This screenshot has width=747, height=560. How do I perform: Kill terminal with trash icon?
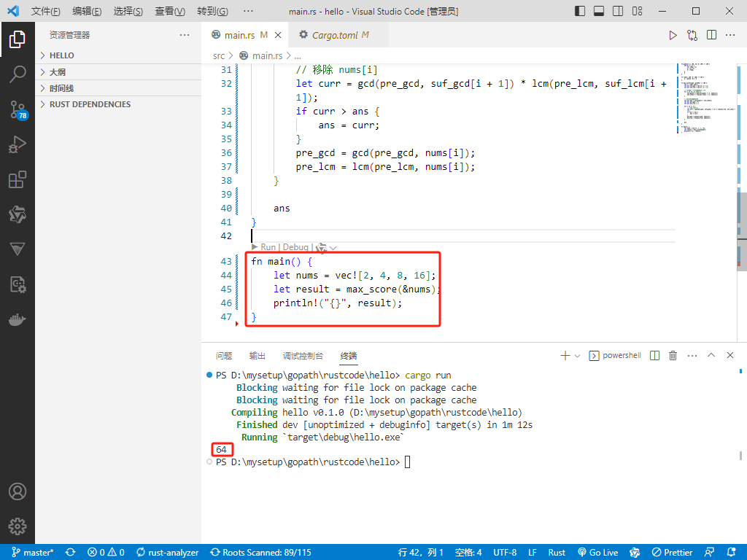pyautogui.click(x=673, y=356)
